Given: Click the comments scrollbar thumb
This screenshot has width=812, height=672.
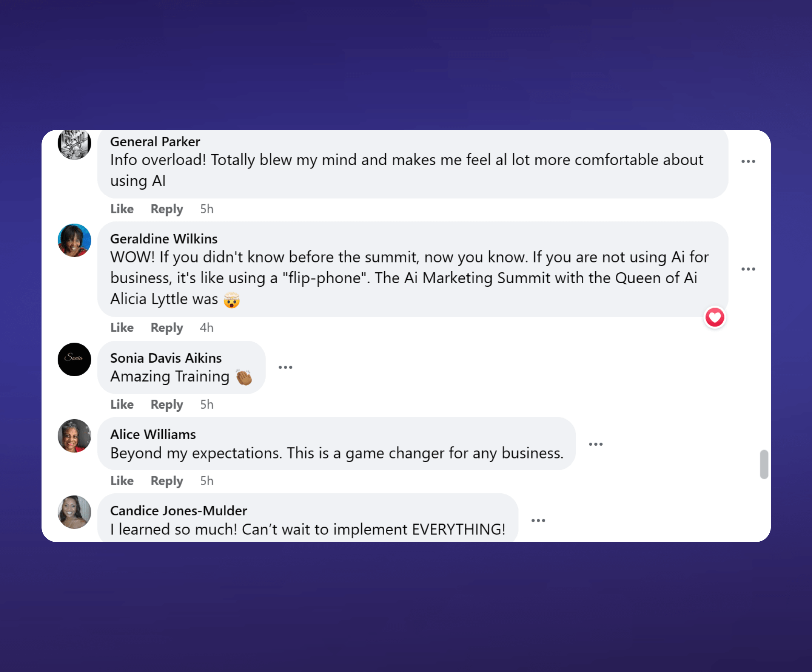Looking at the screenshot, I should click(764, 464).
